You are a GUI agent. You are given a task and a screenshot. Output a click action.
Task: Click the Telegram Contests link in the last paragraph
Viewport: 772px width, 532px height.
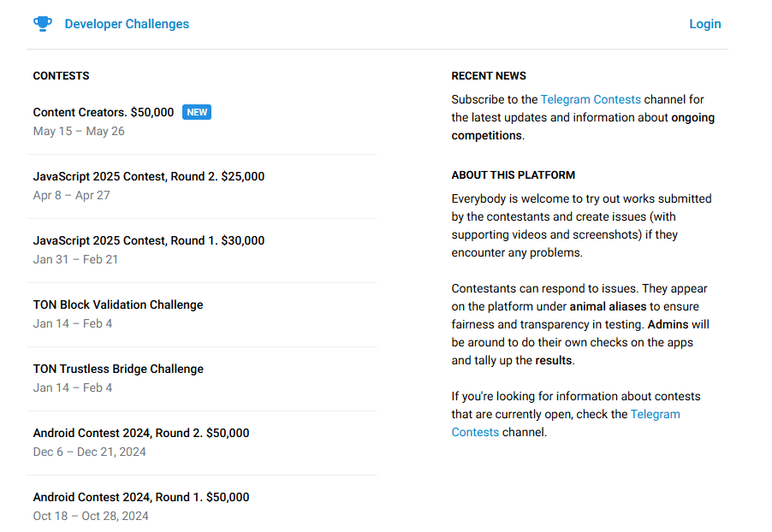point(655,414)
